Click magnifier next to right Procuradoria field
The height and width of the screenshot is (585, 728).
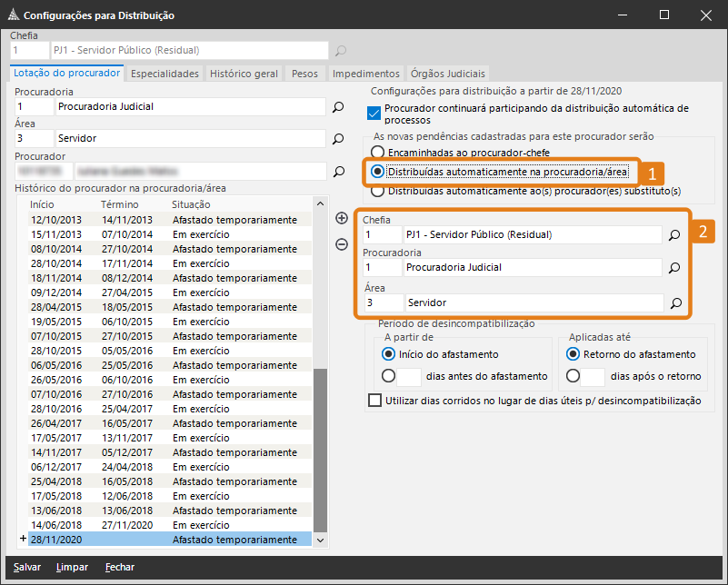click(674, 268)
